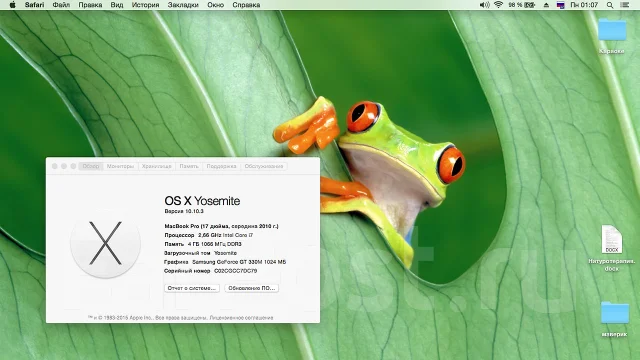The height and width of the screenshot is (360, 640).
Task: Click the Память 4 ГБ line
Action: [x=203, y=244]
